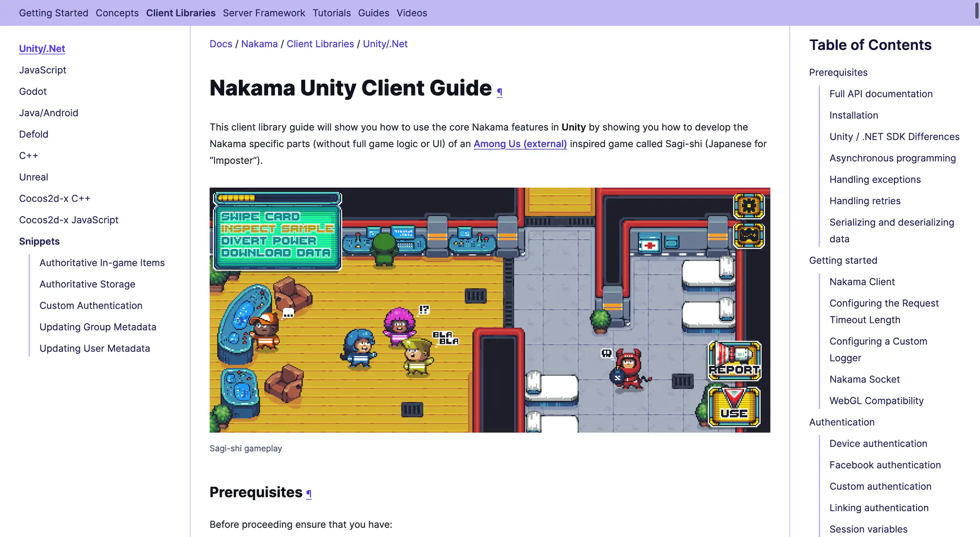Jump to Nakama Socket section

pyautogui.click(x=865, y=379)
